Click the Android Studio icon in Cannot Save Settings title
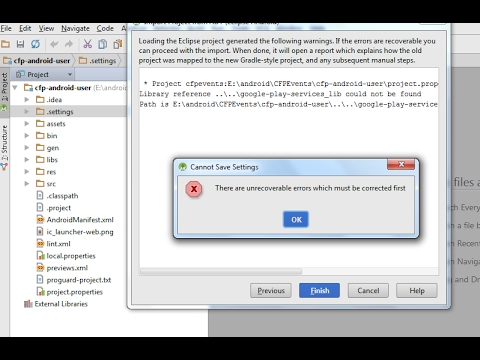This screenshot has height=360, width=480. (x=182, y=167)
